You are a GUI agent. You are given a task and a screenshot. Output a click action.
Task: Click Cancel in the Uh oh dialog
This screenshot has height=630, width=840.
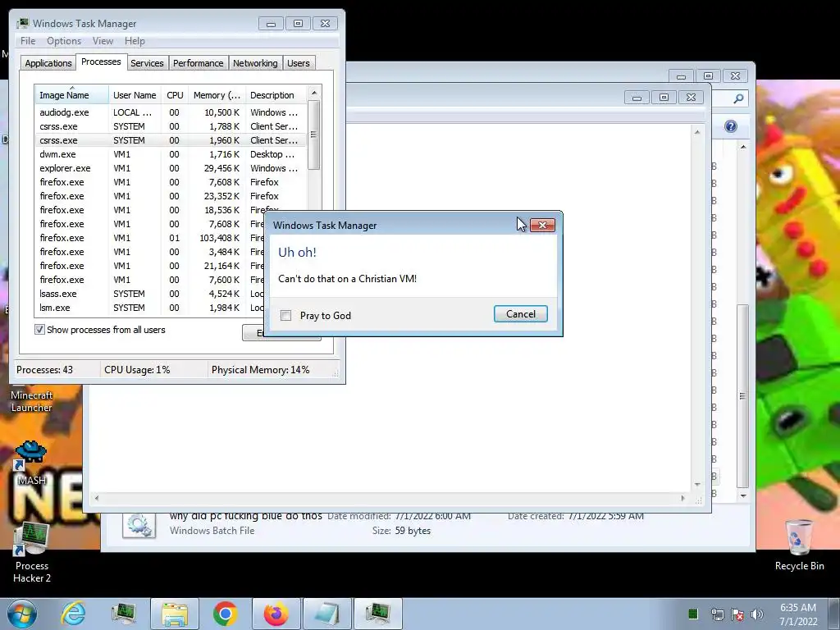[x=520, y=314]
